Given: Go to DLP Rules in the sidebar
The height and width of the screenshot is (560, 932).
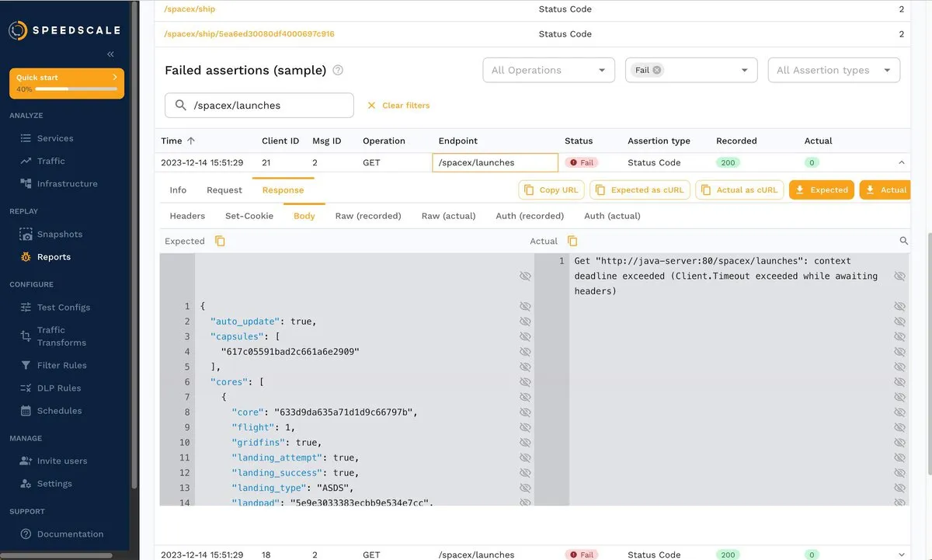Looking at the screenshot, I should 58,388.
